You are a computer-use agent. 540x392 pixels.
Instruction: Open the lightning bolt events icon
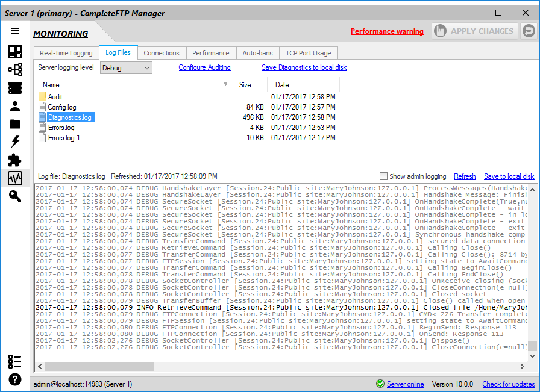[x=15, y=142]
